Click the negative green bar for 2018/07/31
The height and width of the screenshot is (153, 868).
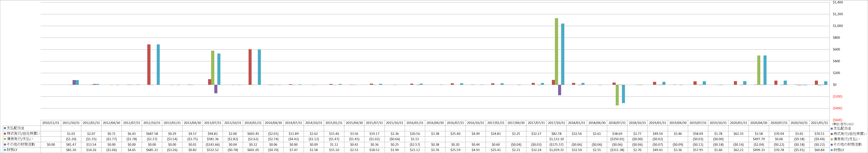click(x=617, y=95)
